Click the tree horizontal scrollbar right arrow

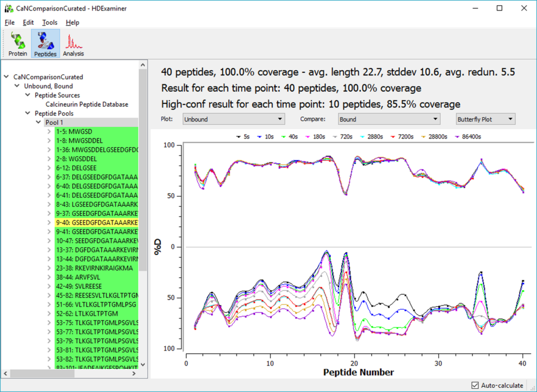tap(134, 374)
